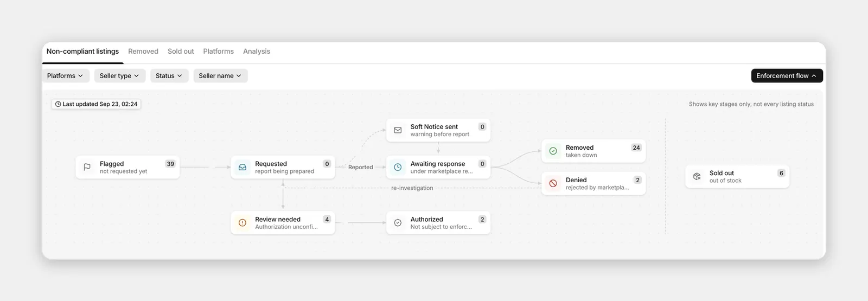Screen dimensions: 868x301
Task: Click 'under marketplace re...' subtitle
Action: pos(442,171)
